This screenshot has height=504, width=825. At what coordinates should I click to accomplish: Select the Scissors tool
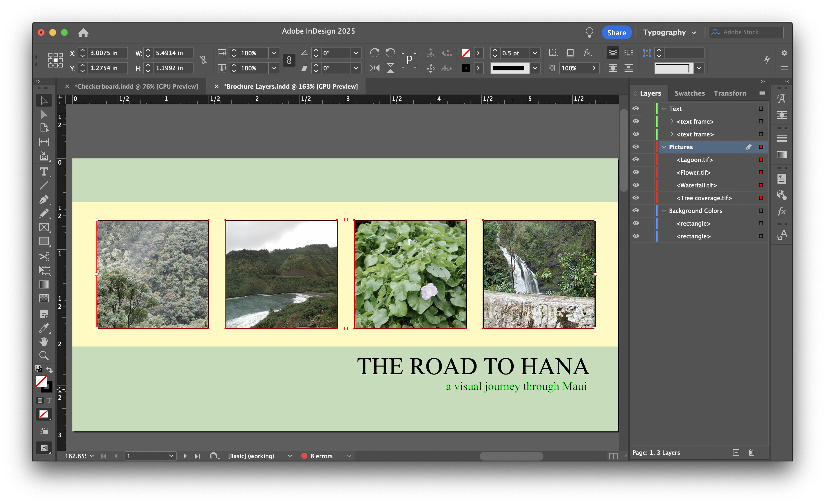44,257
